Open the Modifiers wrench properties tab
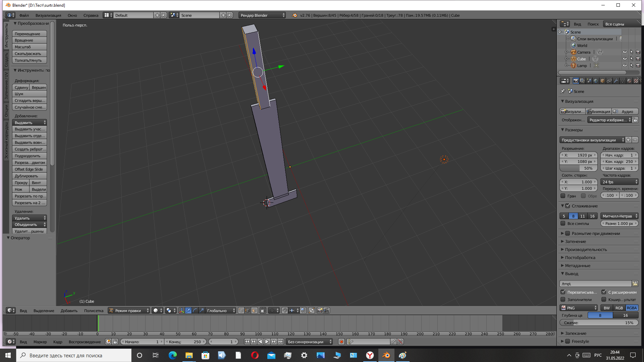The image size is (644, 362). tap(616, 81)
